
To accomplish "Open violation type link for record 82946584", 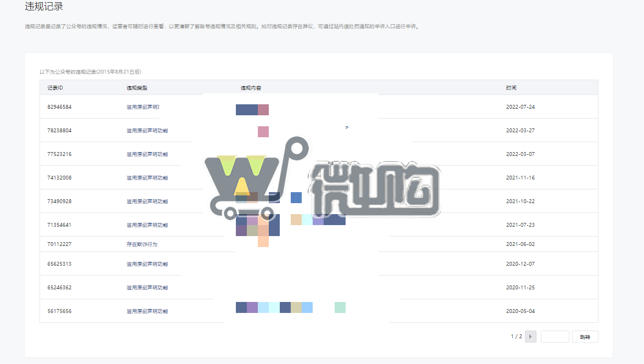I will tap(144, 107).
